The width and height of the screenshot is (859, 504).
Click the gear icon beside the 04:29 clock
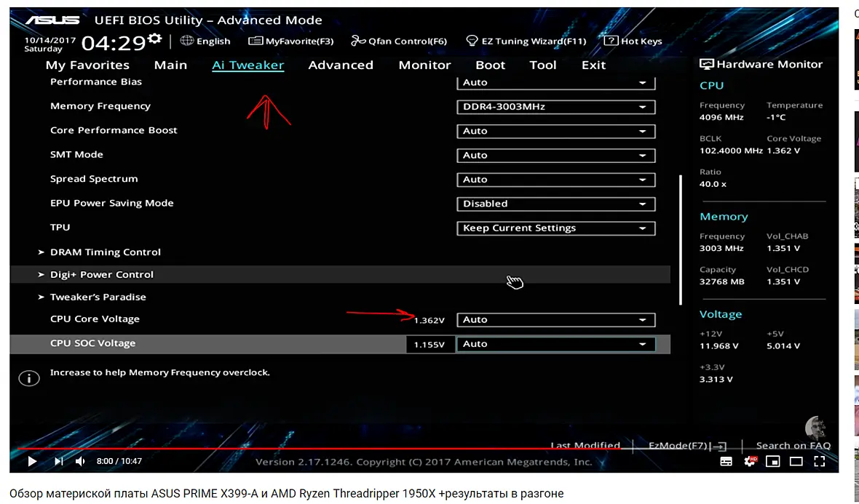click(x=156, y=39)
